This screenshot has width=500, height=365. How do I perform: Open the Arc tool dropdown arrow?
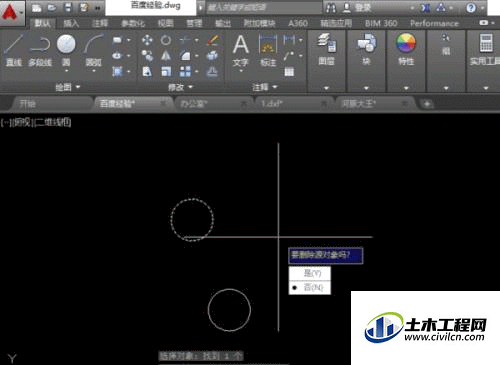click(x=94, y=71)
